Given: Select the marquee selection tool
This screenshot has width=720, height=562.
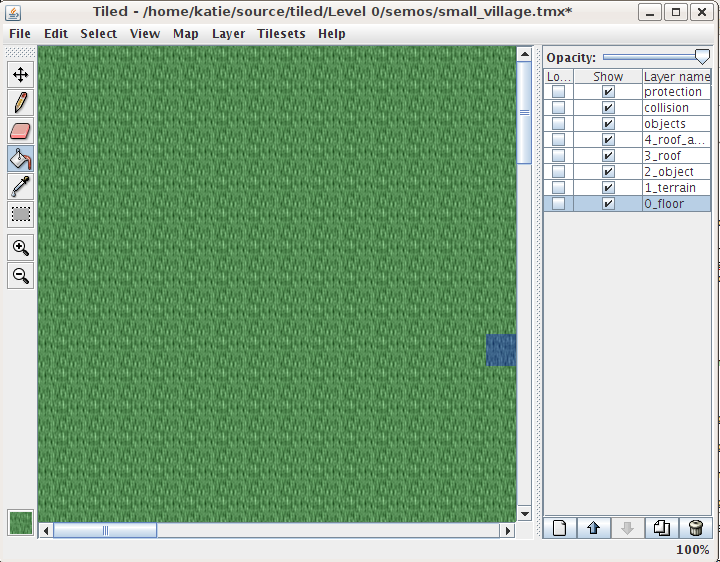Looking at the screenshot, I should [x=21, y=214].
